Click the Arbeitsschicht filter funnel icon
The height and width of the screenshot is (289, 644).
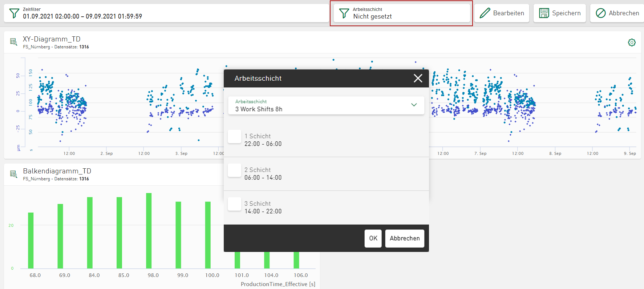(344, 13)
